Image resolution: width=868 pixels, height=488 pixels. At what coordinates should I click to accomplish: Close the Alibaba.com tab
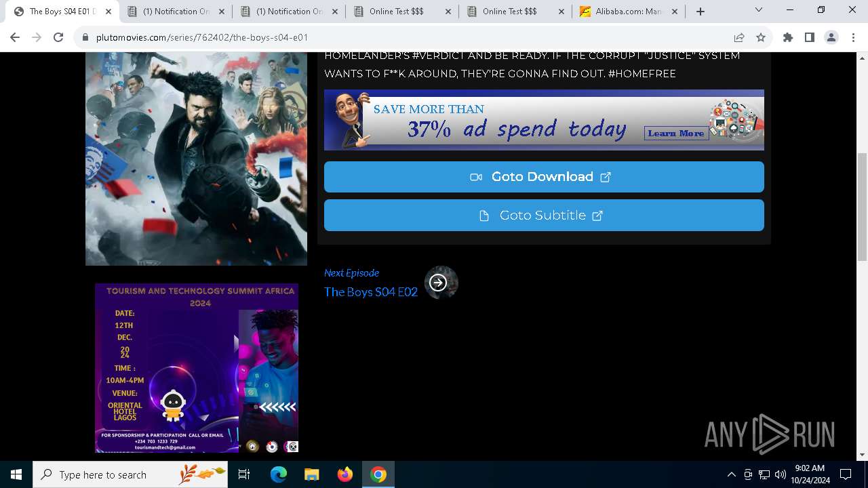click(675, 12)
